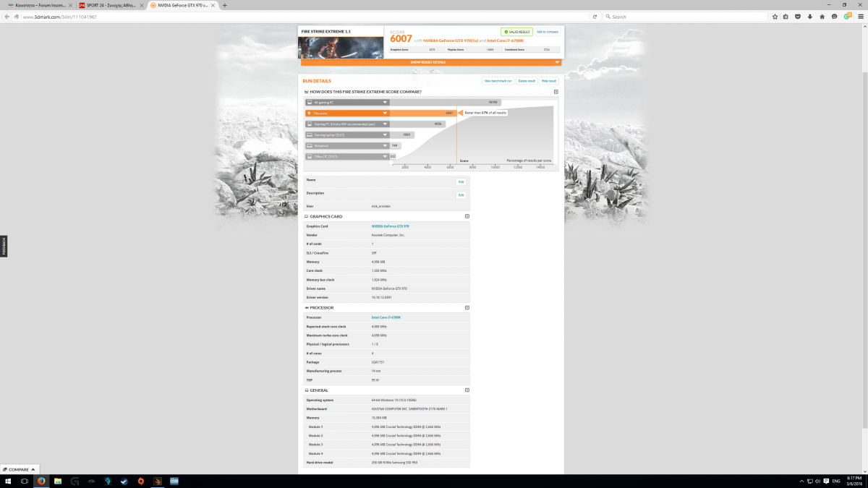Open the Firefox hamburger menu
This screenshot has width=868, height=488.
click(x=861, y=16)
